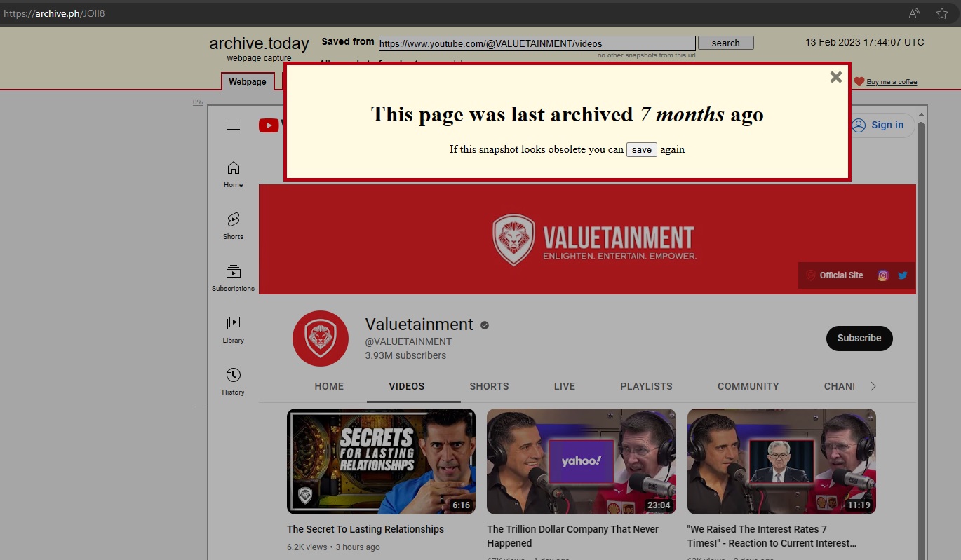This screenshot has height=560, width=961.
Task: Select the VIDEOS channel tab
Action: click(x=407, y=386)
